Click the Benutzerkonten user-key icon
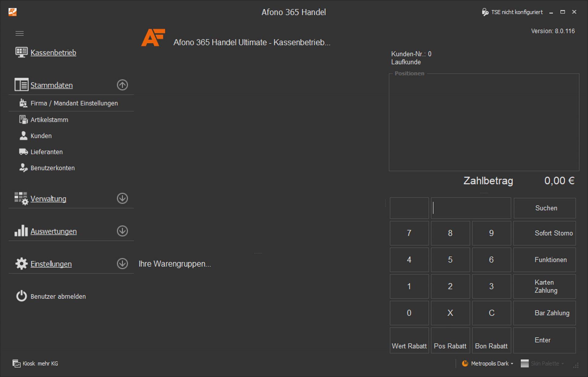588x377 pixels. tap(23, 168)
